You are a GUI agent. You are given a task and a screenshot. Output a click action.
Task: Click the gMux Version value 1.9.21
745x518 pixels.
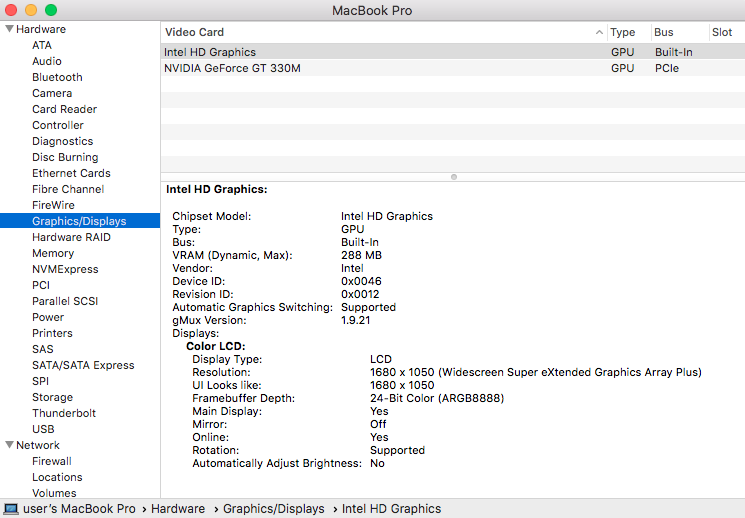click(x=355, y=320)
